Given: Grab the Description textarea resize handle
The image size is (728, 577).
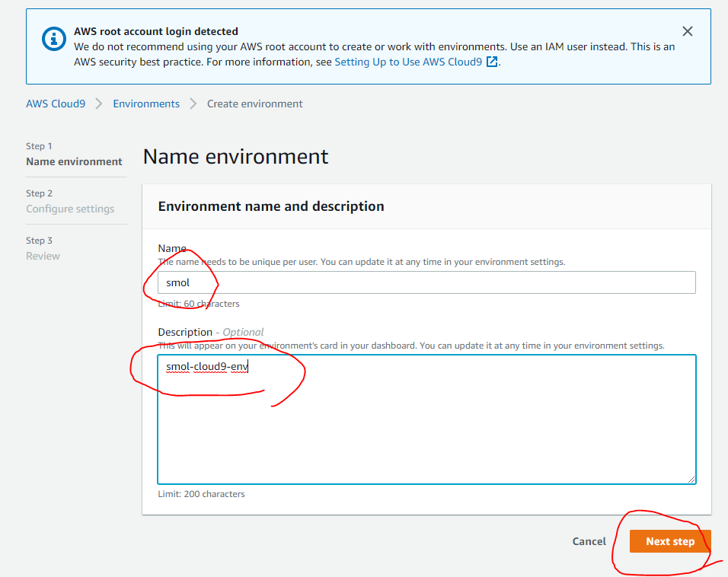Looking at the screenshot, I should pyautogui.click(x=691, y=480).
